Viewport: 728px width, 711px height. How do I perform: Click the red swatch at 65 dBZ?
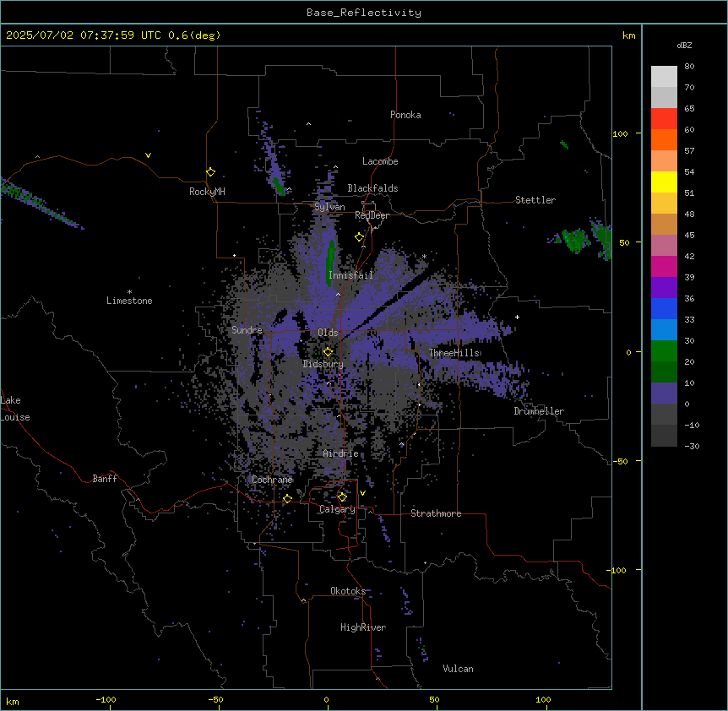(664, 119)
